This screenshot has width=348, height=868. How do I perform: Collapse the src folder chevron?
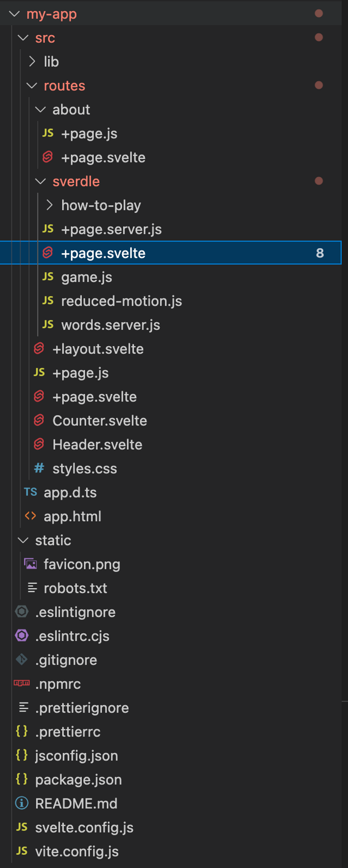click(23, 38)
